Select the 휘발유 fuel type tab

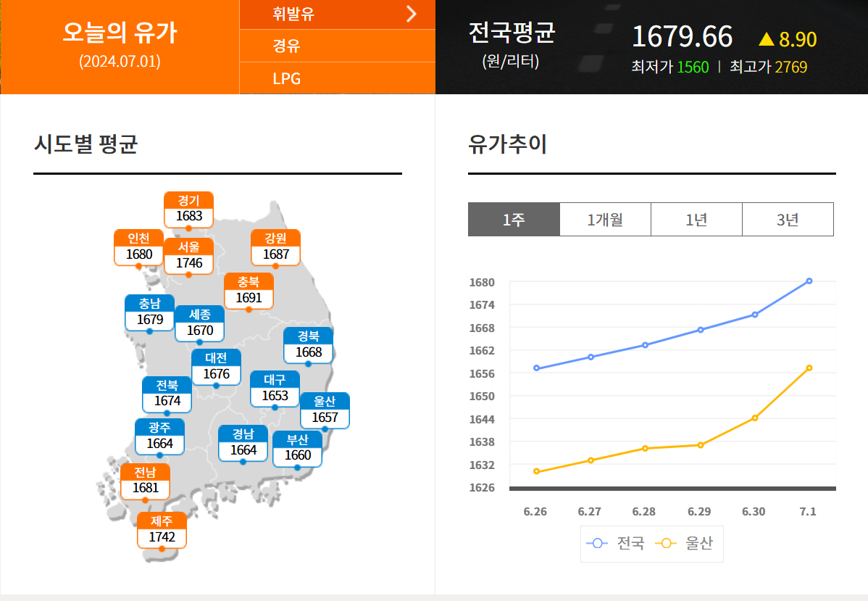(337, 14)
